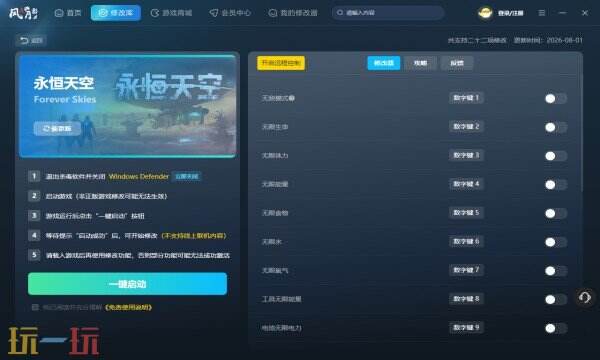
Task: Go to 会员中心 member center
Action: (x=230, y=13)
